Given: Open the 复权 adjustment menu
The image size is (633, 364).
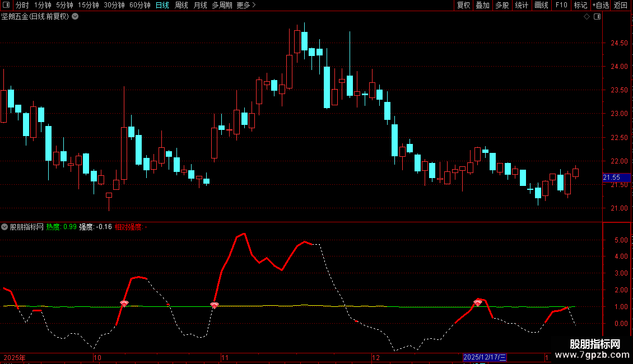Looking at the screenshot, I should tap(463, 5).
